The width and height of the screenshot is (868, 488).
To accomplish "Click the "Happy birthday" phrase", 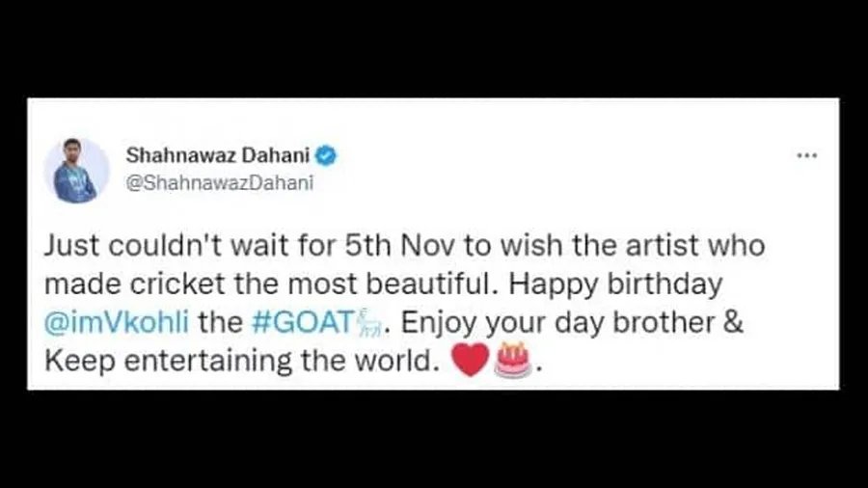I will click(x=615, y=285).
